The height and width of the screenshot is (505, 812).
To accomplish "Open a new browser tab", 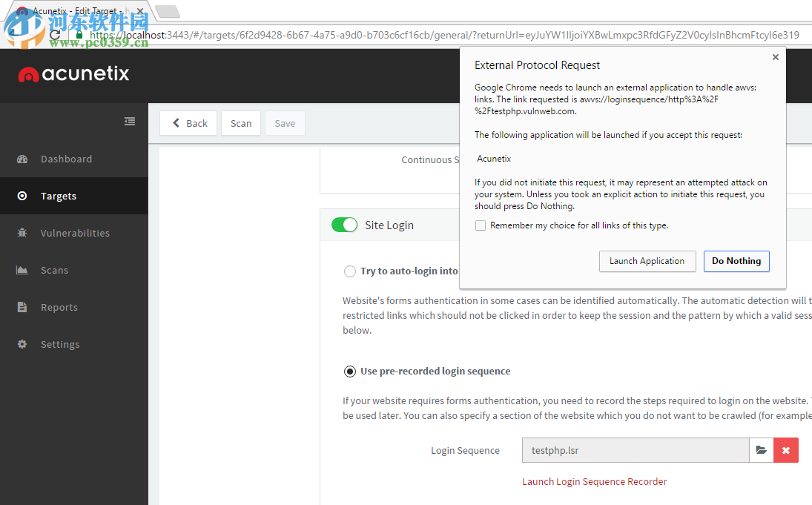I will (168, 11).
